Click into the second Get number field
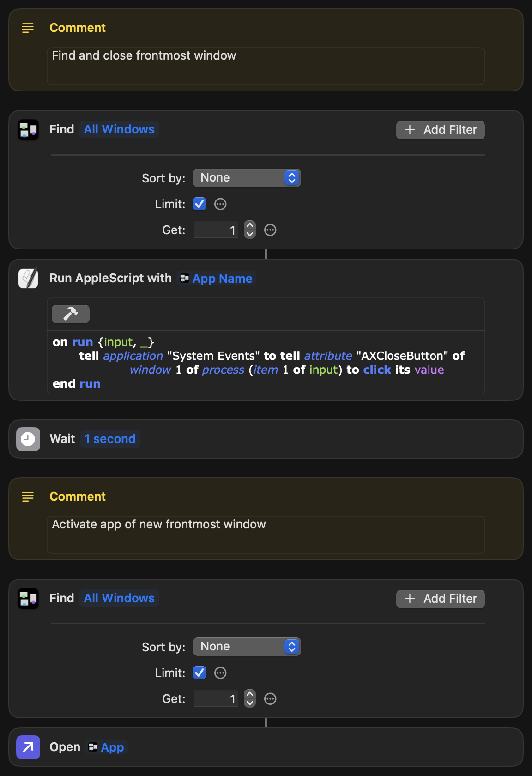 click(216, 699)
